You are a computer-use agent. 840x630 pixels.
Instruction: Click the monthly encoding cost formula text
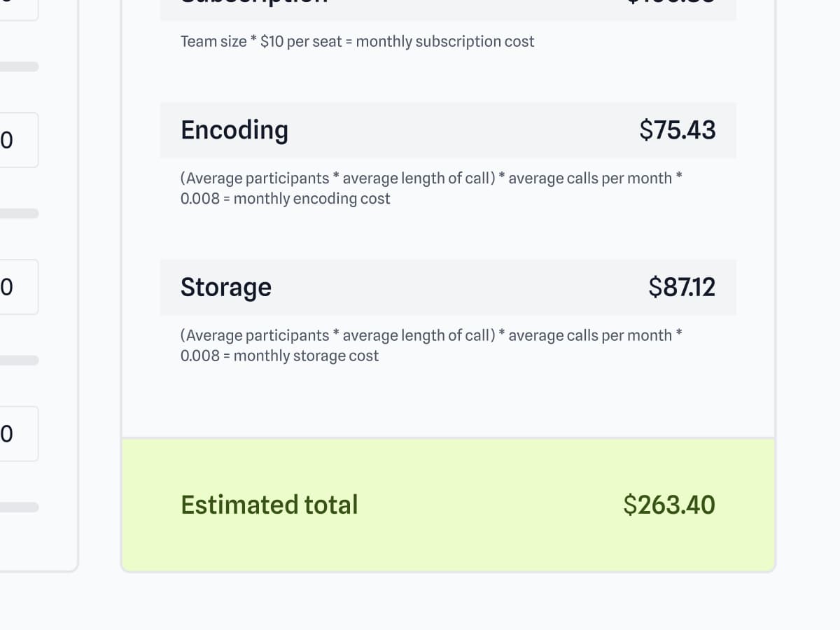click(430, 188)
